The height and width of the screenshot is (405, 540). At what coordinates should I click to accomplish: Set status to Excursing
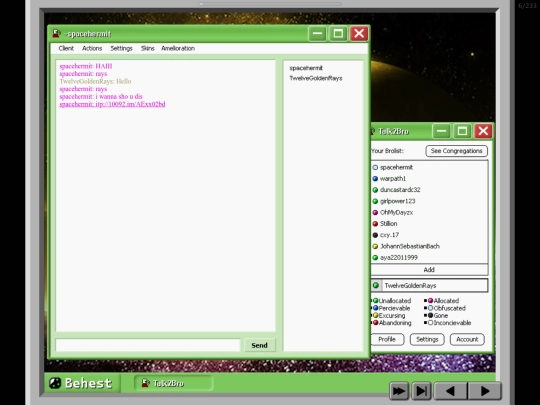point(389,315)
